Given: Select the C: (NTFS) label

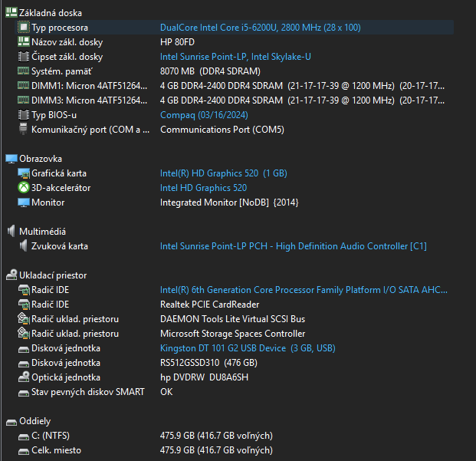Looking at the screenshot, I should (51, 436).
